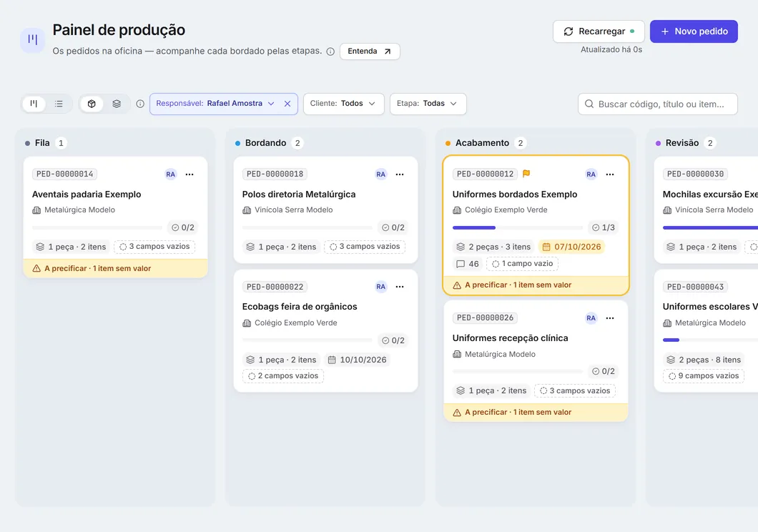The width and height of the screenshot is (758, 532).
Task: Clear the Responsável filter with X
Action: (x=287, y=104)
